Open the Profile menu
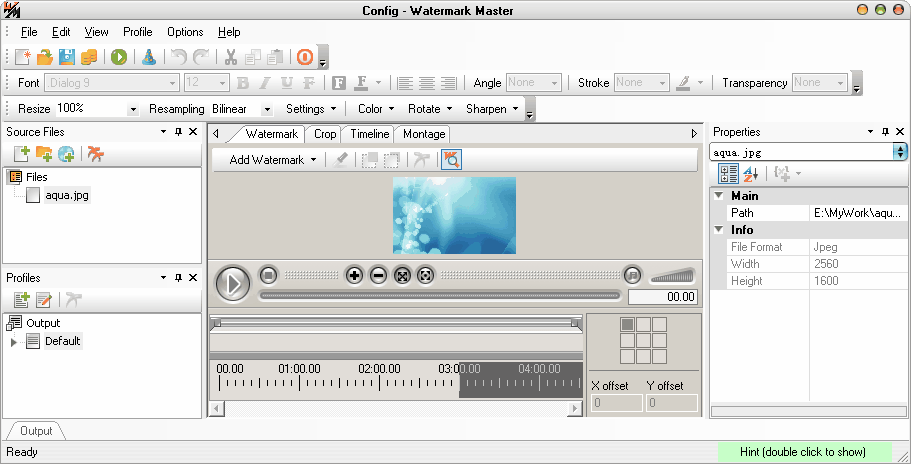This screenshot has height=464, width=911. pos(137,32)
